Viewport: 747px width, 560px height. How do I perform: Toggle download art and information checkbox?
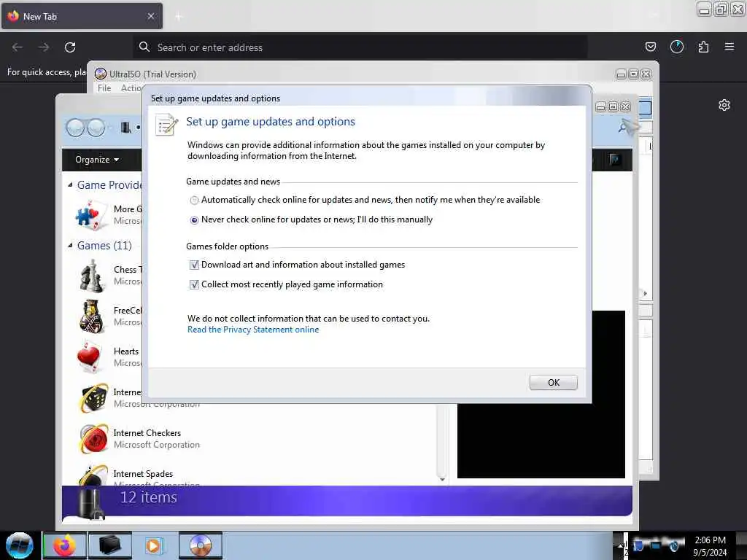click(x=194, y=265)
